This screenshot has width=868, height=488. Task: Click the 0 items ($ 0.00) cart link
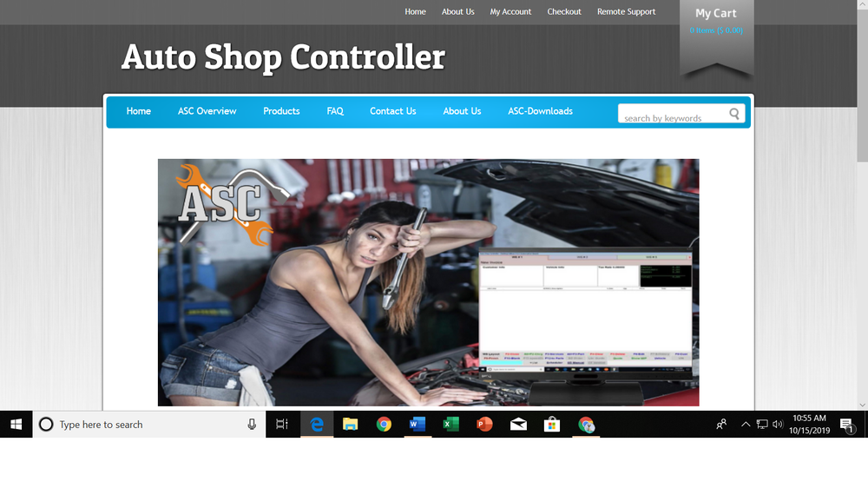[716, 30]
